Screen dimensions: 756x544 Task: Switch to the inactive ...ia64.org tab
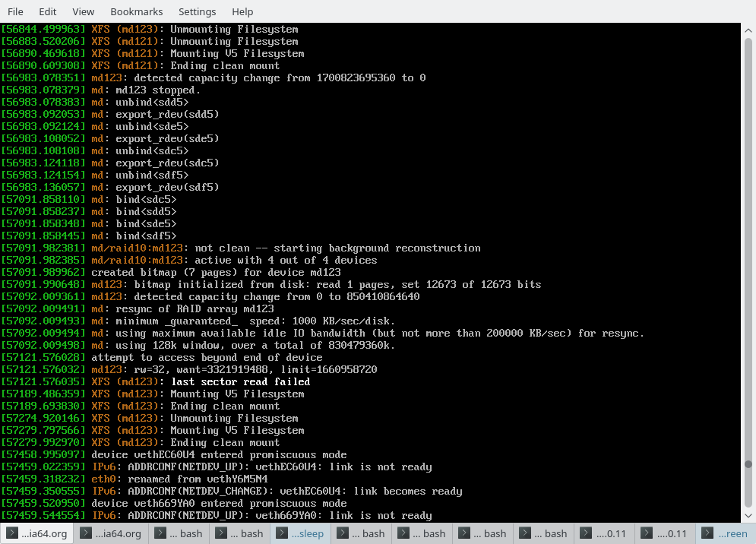click(x=112, y=533)
